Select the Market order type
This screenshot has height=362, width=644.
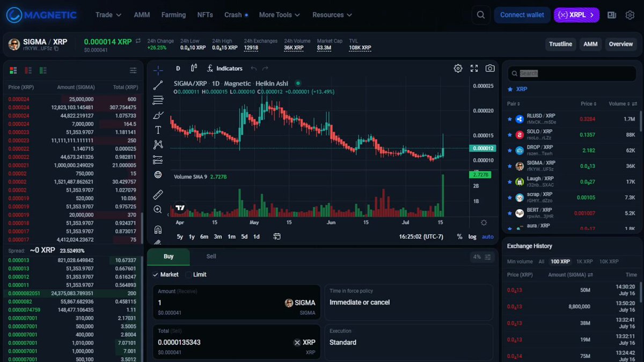point(166,275)
